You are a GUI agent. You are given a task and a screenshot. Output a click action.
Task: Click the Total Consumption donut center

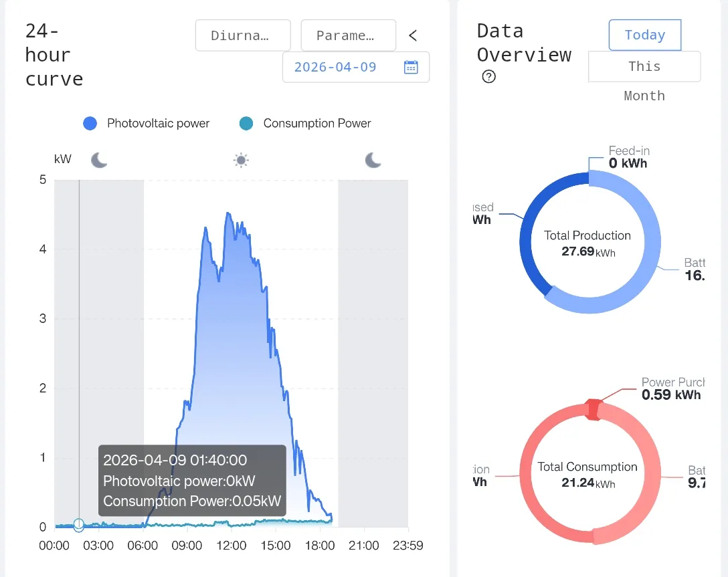[x=587, y=474]
